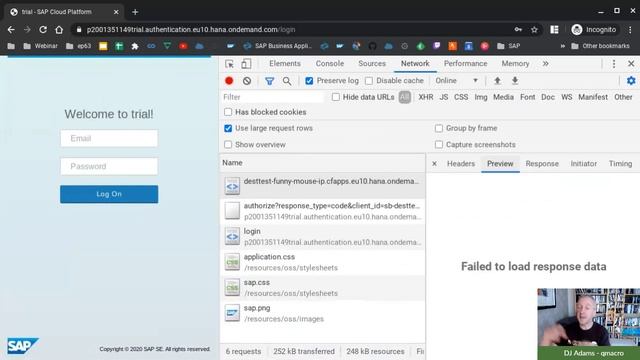Image resolution: width=640 pixels, height=360 pixels.
Task: Open DevTools three-dot customize menu
Action: (613, 64)
